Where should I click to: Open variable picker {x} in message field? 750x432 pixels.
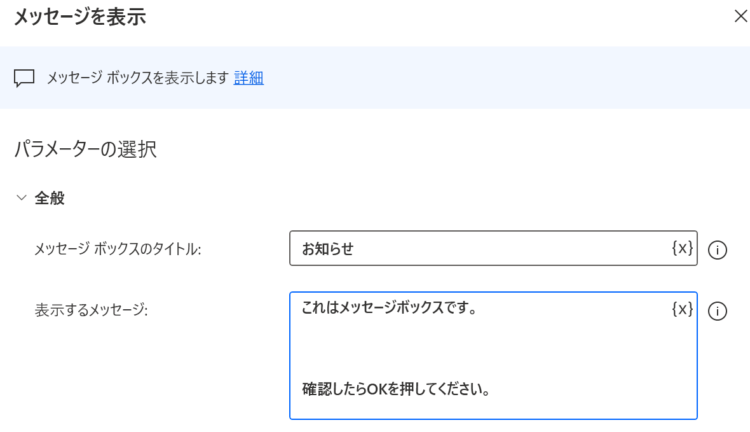click(682, 309)
